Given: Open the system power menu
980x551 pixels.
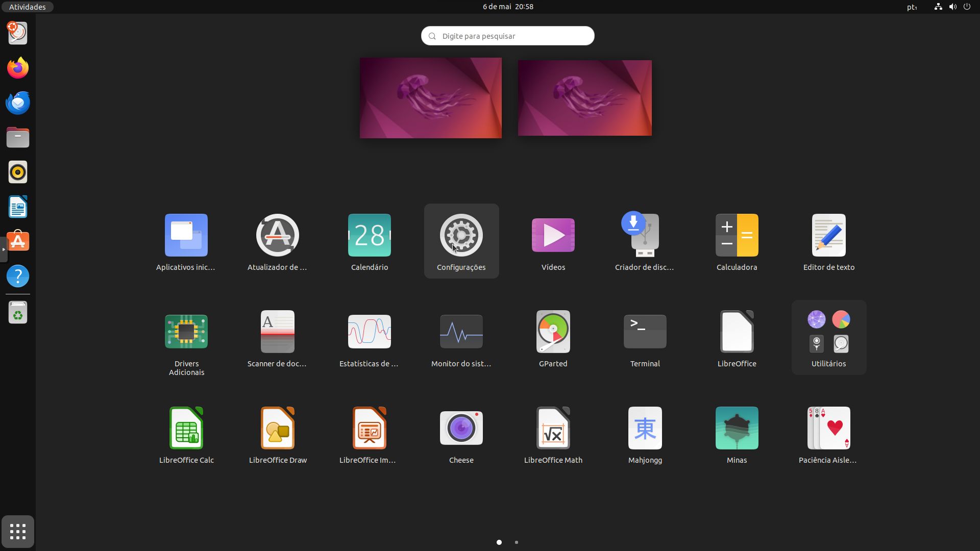Looking at the screenshot, I should [967, 7].
